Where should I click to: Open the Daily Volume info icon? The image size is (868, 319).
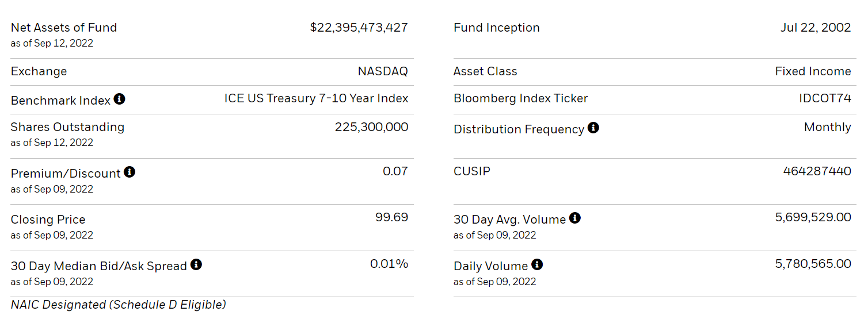tap(537, 264)
